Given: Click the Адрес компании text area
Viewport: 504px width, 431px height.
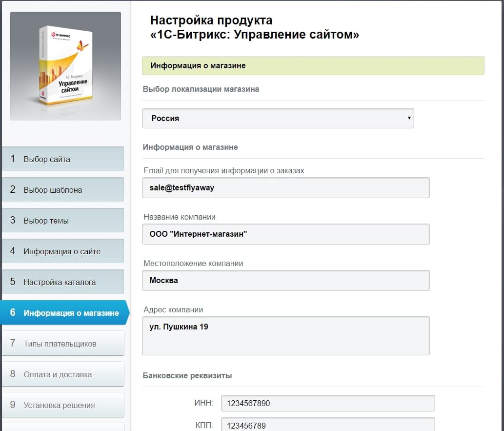Looking at the screenshot, I should click(x=286, y=336).
